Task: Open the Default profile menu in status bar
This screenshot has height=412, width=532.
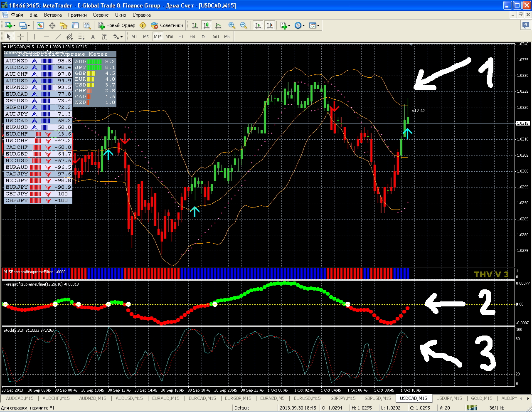Action: (x=241, y=408)
